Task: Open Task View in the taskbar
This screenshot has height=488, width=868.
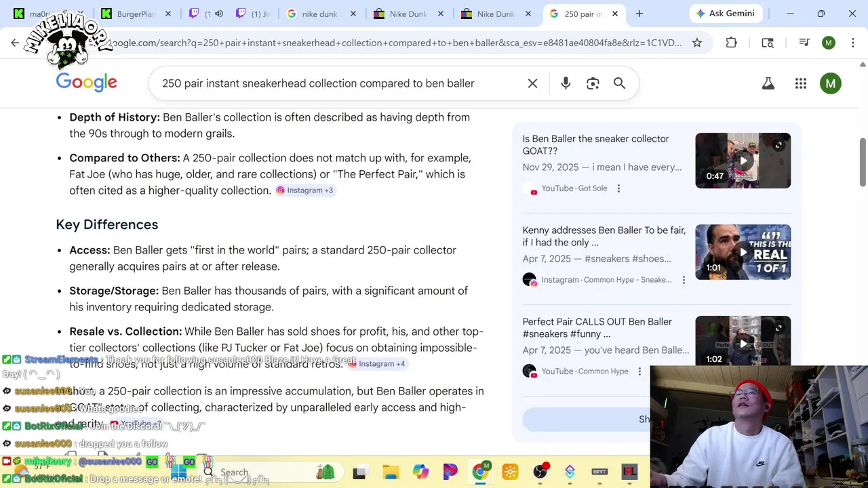Action: [x=359, y=472]
